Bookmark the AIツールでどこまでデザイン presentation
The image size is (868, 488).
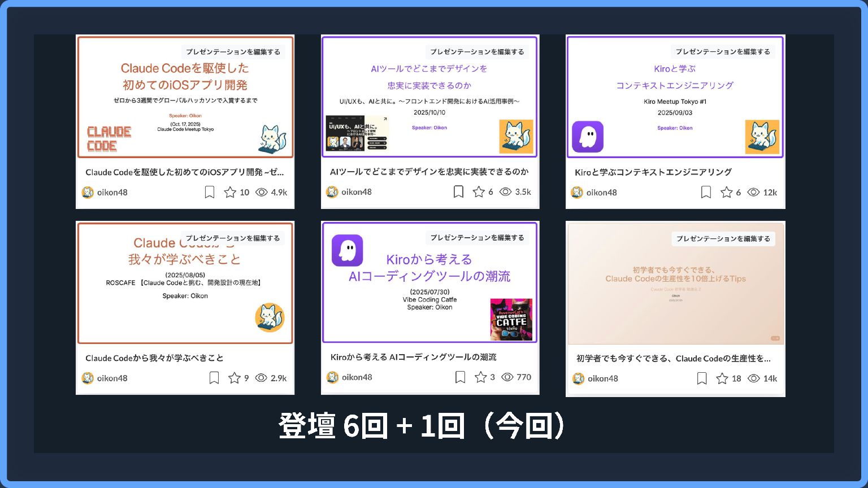click(x=458, y=192)
